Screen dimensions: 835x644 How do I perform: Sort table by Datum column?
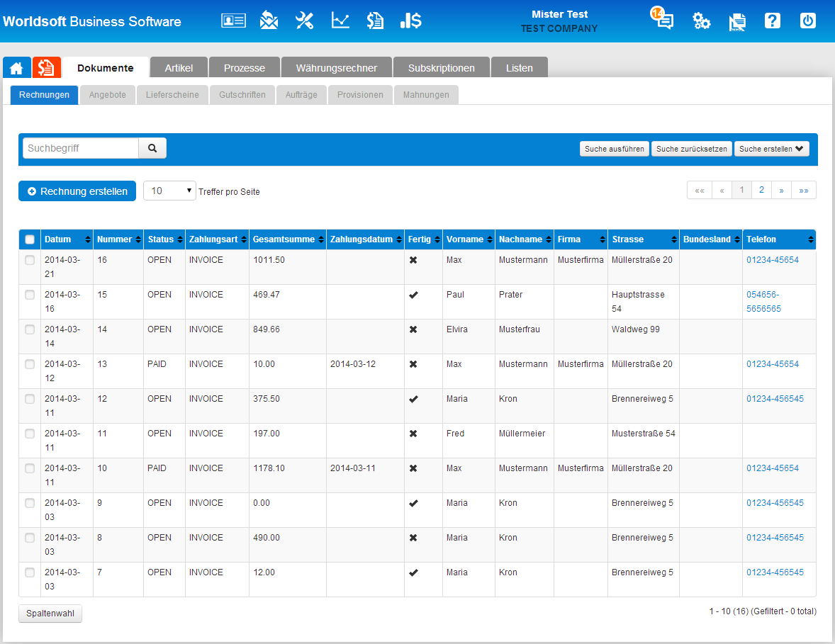pos(67,239)
